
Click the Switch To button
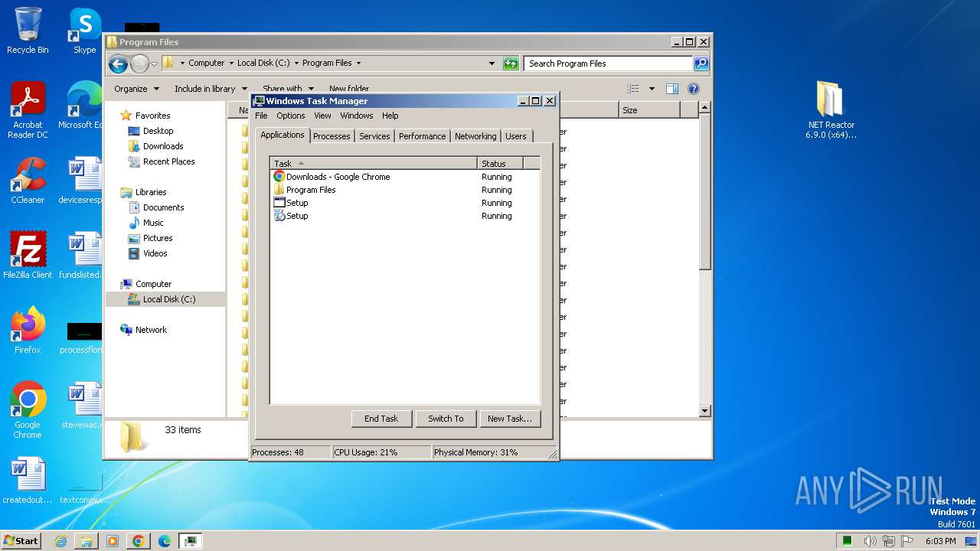(446, 419)
